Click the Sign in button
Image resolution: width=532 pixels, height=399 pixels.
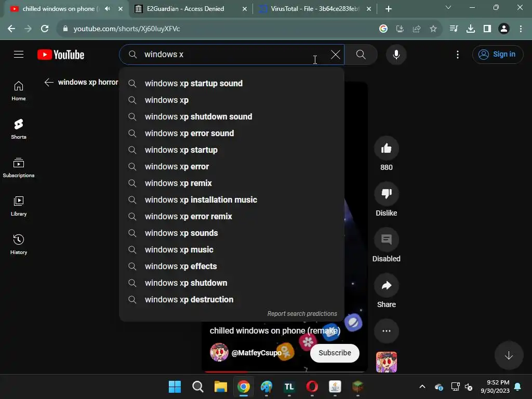tap(497, 54)
